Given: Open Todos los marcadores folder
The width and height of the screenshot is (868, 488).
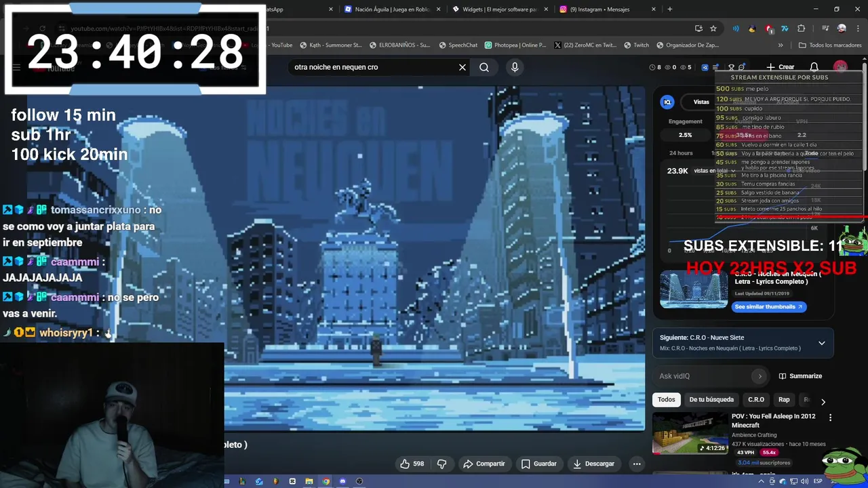Looking at the screenshot, I should click(829, 45).
